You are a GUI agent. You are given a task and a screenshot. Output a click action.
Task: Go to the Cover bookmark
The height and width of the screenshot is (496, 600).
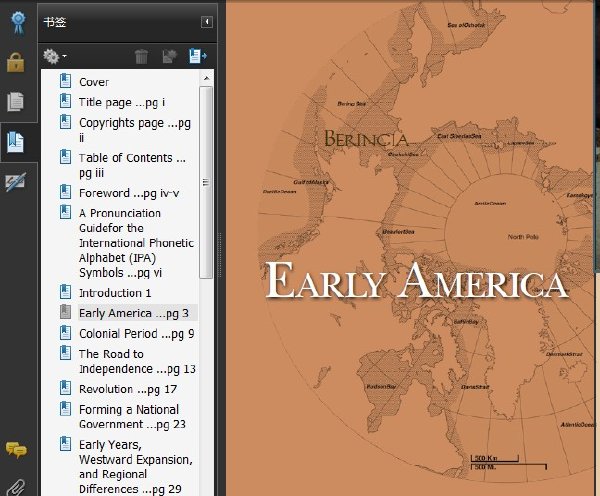click(94, 82)
